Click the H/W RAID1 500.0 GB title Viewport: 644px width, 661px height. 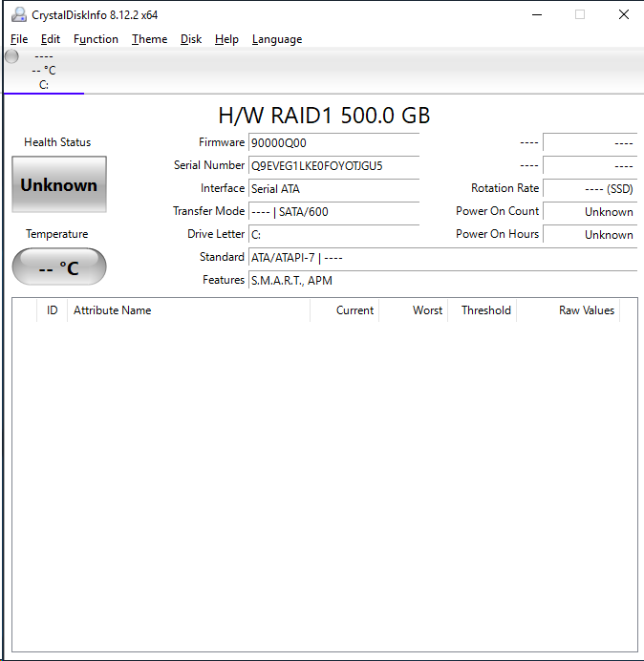pos(324,116)
